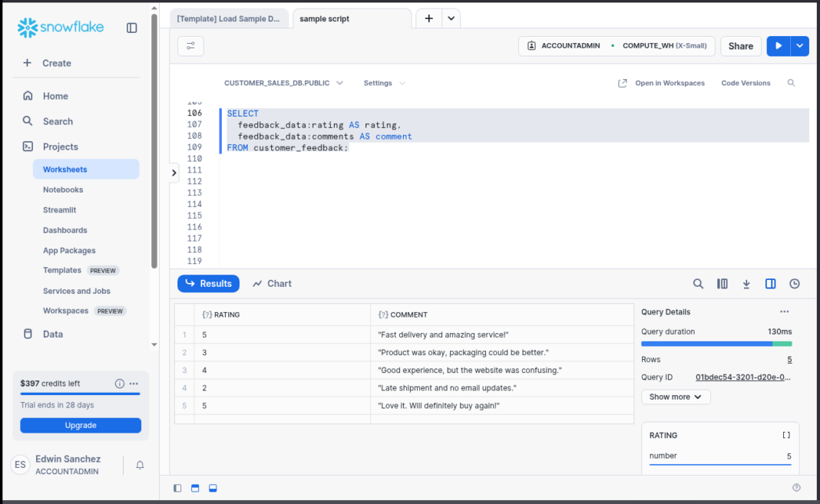Screen dimensions: 820x504
Task: Download the query results
Action: tap(746, 283)
